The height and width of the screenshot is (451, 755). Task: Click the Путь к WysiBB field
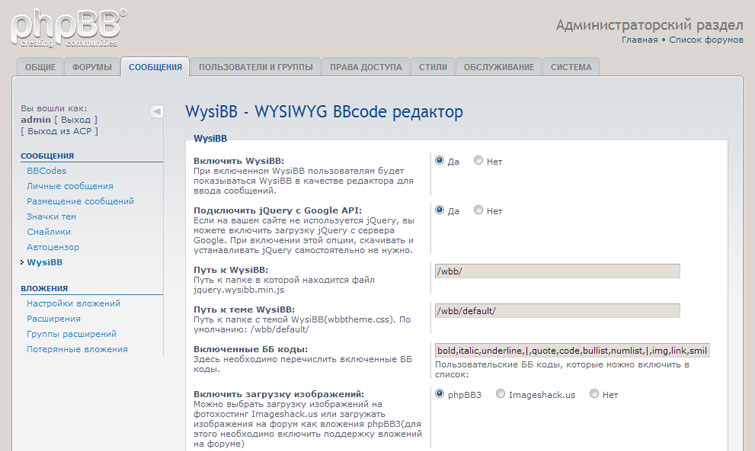click(557, 271)
